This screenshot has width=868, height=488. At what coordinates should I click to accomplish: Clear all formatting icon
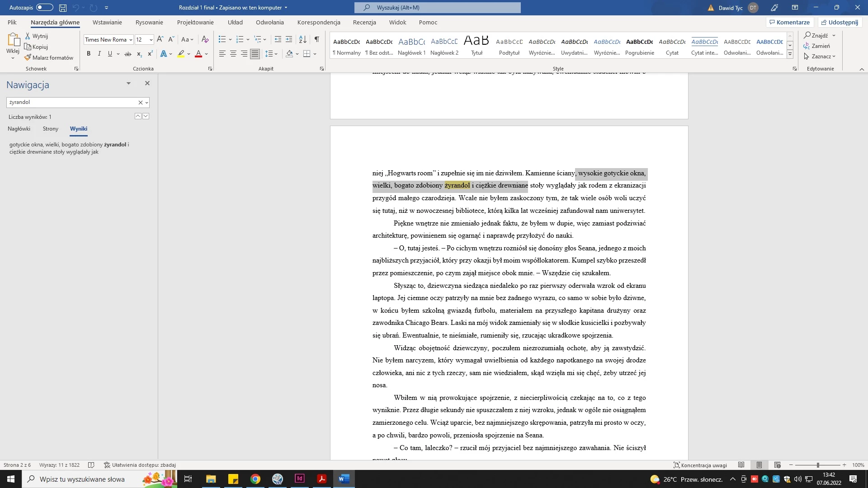point(205,39)
